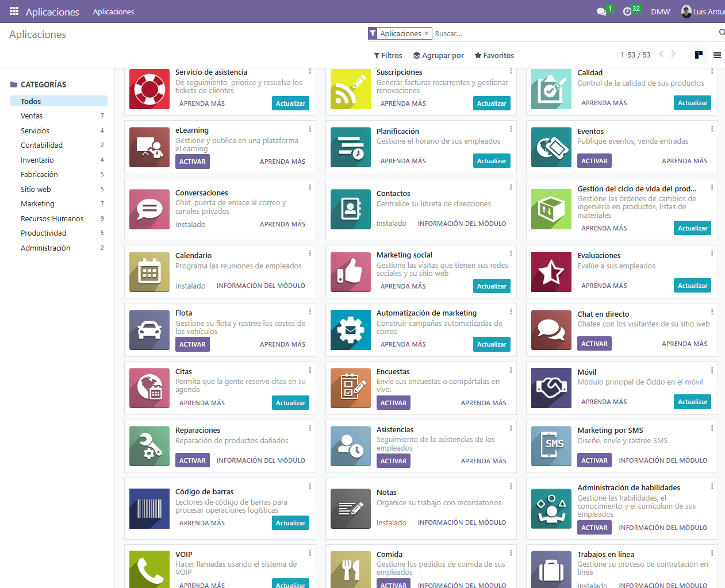Viewport: 725px width, 588px height.
Task: Switch to list view
Action: pyautogui.click(x=717, y=55)
